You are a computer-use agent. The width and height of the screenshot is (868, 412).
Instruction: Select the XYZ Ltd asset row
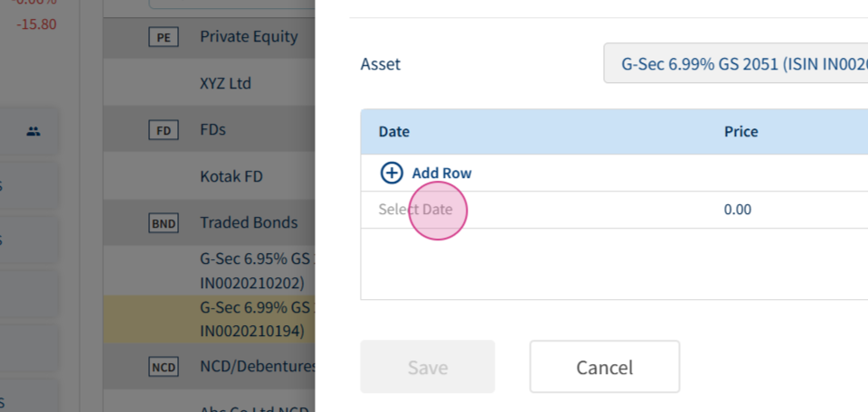point(209,83)
